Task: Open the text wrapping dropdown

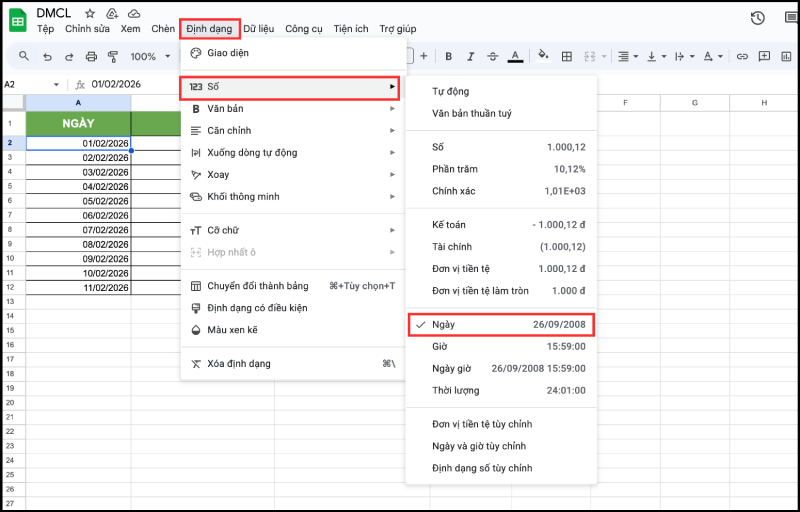Action: click(x=684, y=57)
